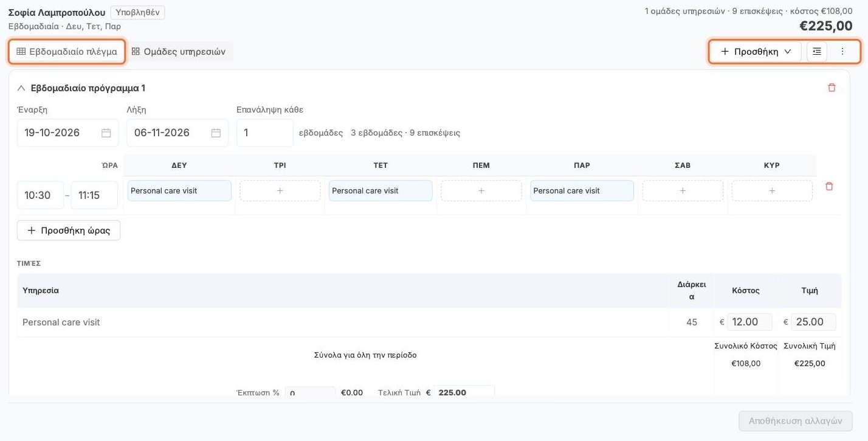The height and width of the screenshot is (441, 868).
Task: Collapse the Εβδομαδιαίο πρόγραμμα 1 section
Action: [21, 88]
